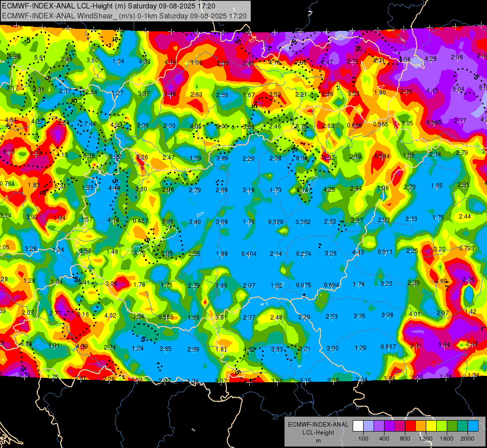487x448 pixels.
Task: Click the wind shear value '0.404'
Action: [249, 254]
